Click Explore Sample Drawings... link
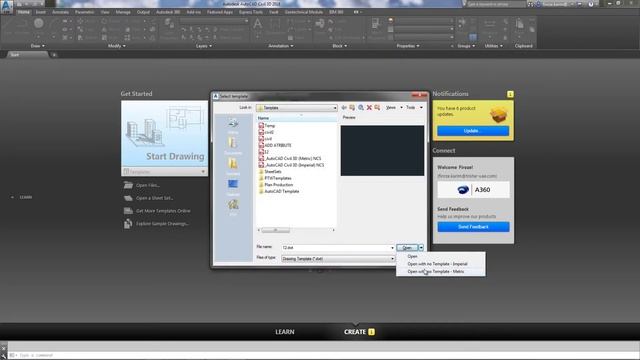640x360 pixels. 162,224
